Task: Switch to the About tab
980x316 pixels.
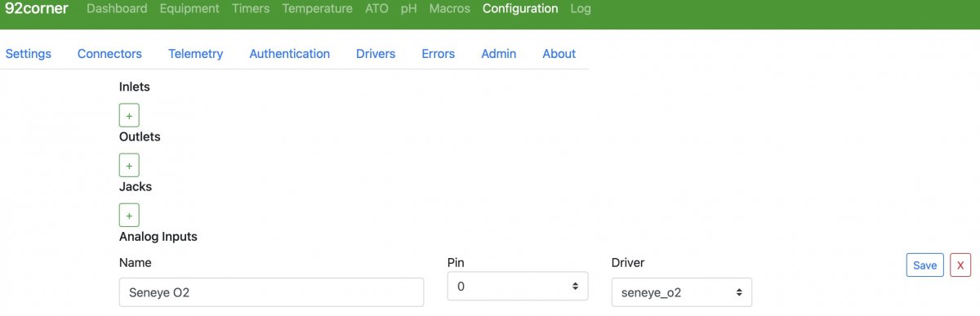Action: [x=559, y=54]
